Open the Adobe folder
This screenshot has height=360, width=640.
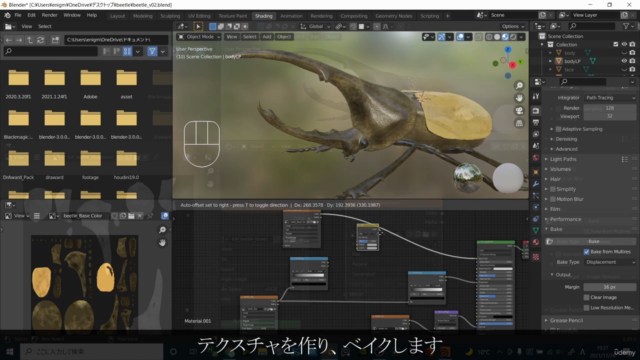click(x=91, y=84)
